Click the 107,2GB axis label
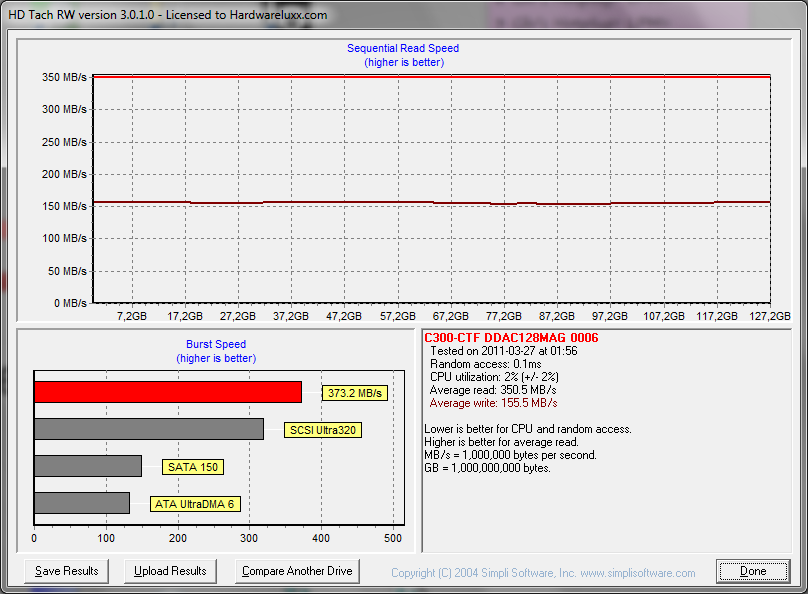 click(664, 316)
